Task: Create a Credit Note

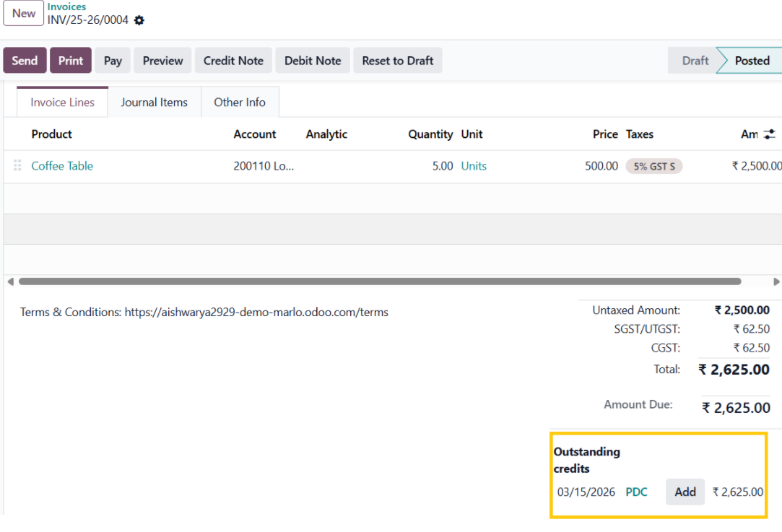Action: pos(233,61)
